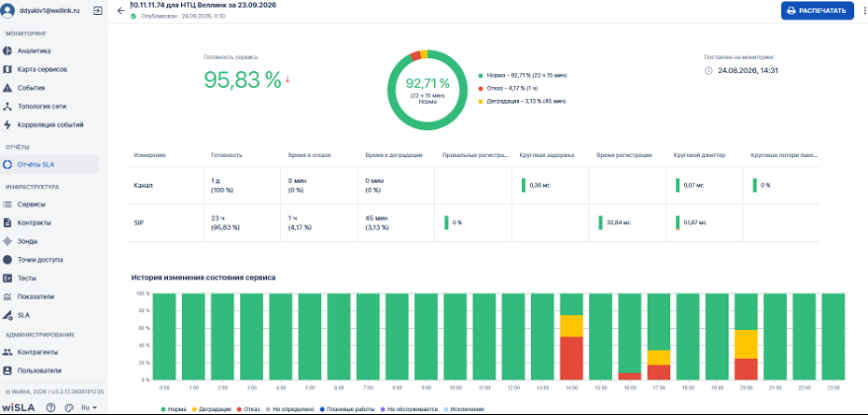This screenshot has height=415, width=868.
Task: Go back using the left arrow
Action: coord(121,11)
